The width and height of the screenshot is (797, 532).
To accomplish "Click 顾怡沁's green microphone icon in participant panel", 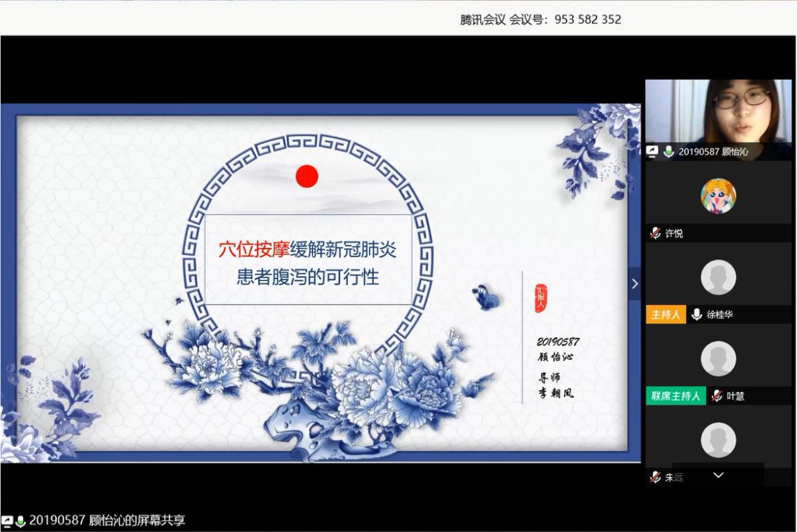I will click(x=669, y=151).
